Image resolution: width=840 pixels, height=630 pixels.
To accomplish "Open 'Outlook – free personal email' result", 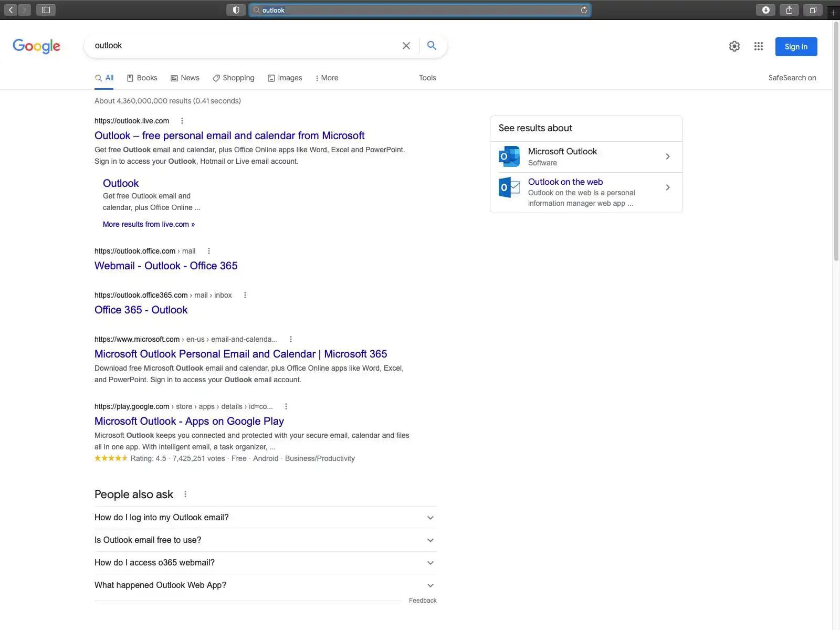I will pos(229,135).
